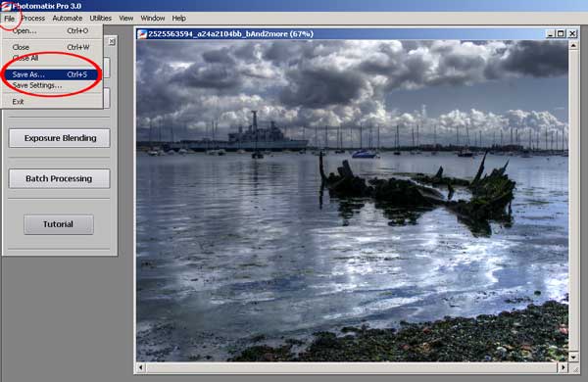Click the Photomatix Pro title bar icon

[6, 6]
